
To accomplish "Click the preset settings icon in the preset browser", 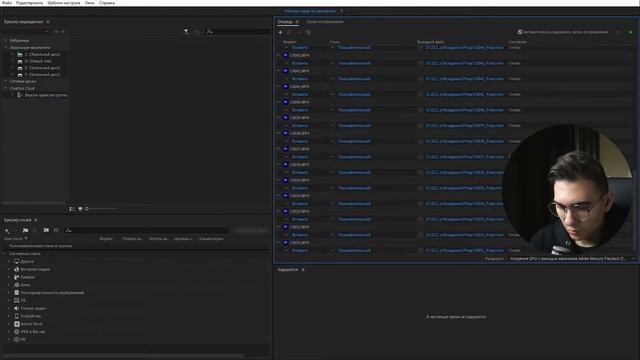I will pyautogui.click(x=35, y=231).
